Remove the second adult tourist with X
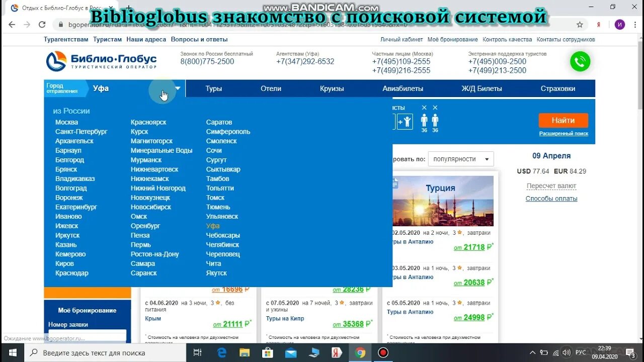The width and height of the screenshot is (644, 362). (435, 108)
